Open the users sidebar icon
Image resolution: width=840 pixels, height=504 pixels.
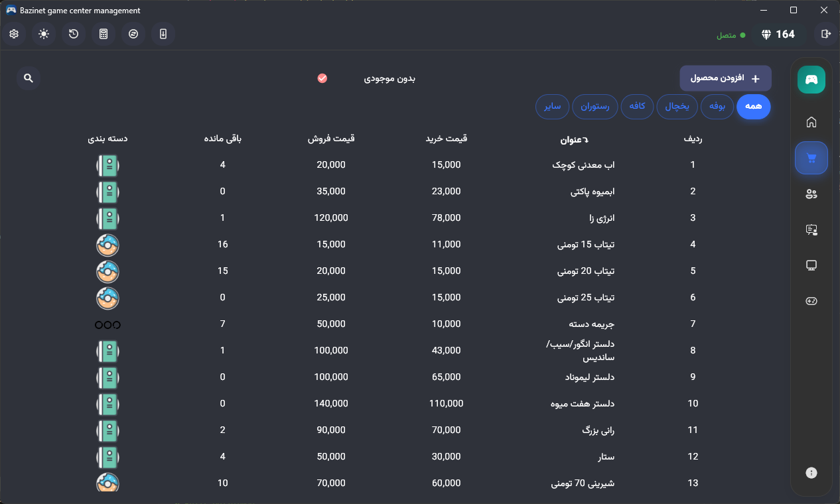[x=811, y=194]
